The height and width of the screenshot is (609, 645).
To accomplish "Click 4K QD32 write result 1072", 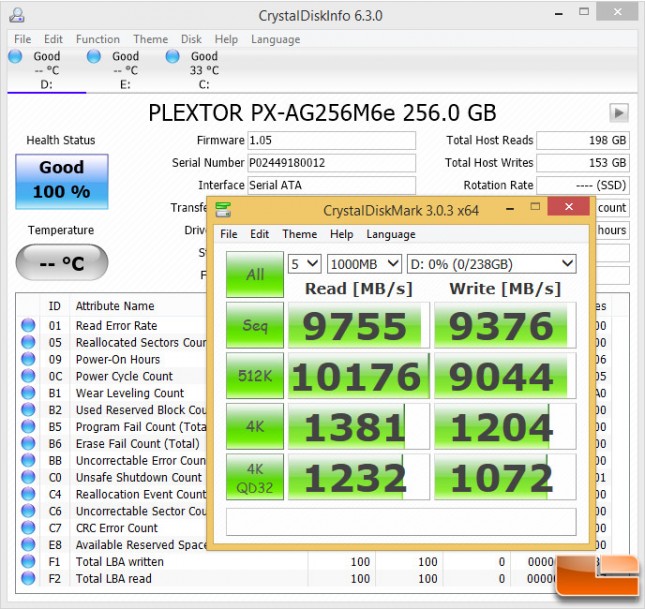I will (505, 477).
